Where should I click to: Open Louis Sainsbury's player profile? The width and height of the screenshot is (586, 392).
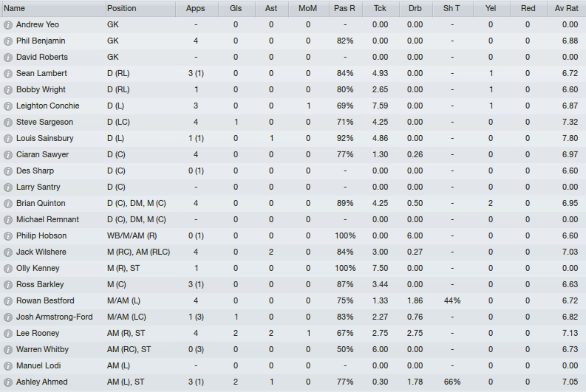pos(44,138)
